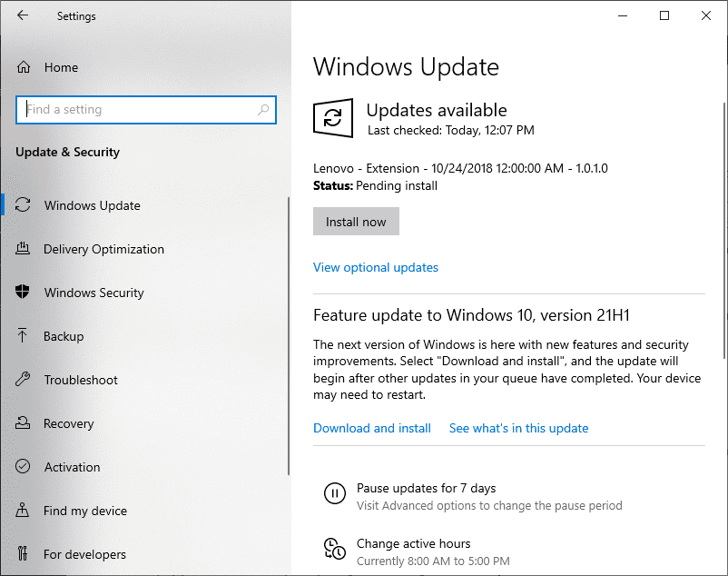The width and height of the screenshot is (728, 576).
Task: Click the search magnifier icon in the Find a setting box
Action: pyautogui.click(x=263, y=110)
